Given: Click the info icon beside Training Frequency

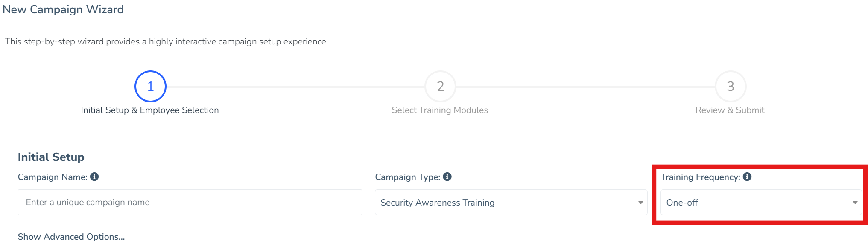Looking at the screenshot, I should pos(747,177).
